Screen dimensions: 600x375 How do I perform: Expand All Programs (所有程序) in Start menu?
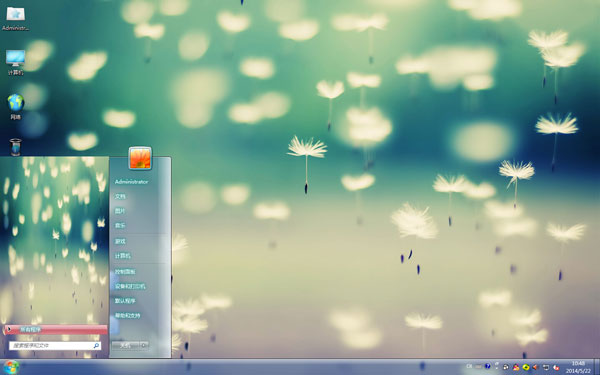coord(56,329)
